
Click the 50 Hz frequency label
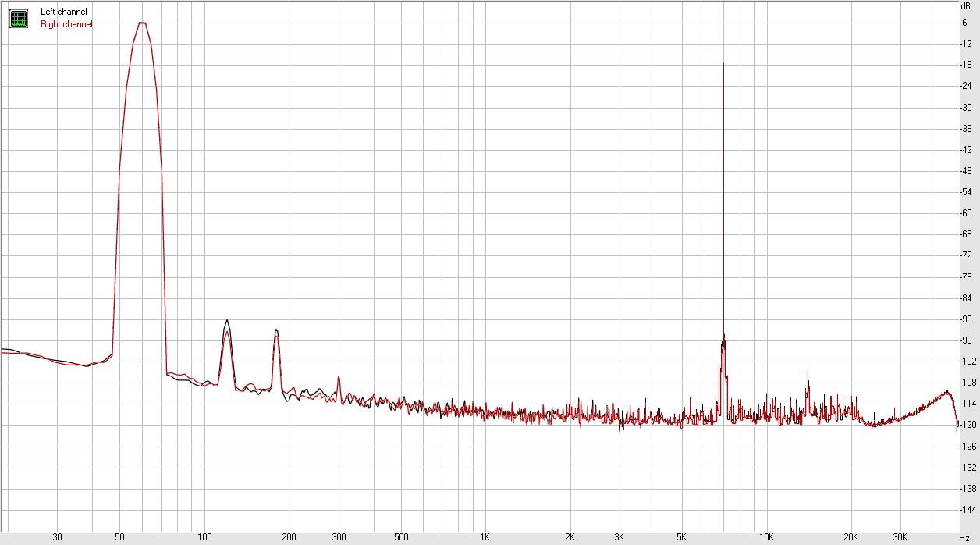tap(119, 537)
